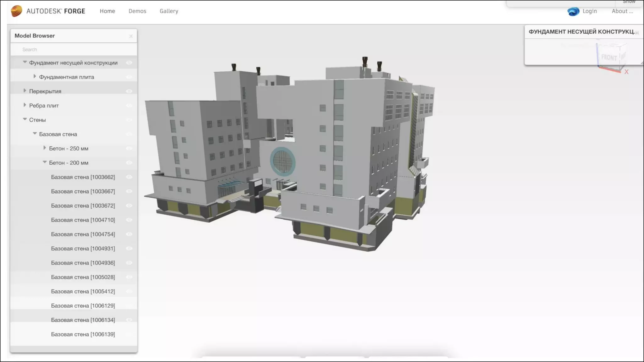The height and width of the screenshot is (362, 644).
Task: Collapse the Стены tree node
Action: tap(25, 119)
